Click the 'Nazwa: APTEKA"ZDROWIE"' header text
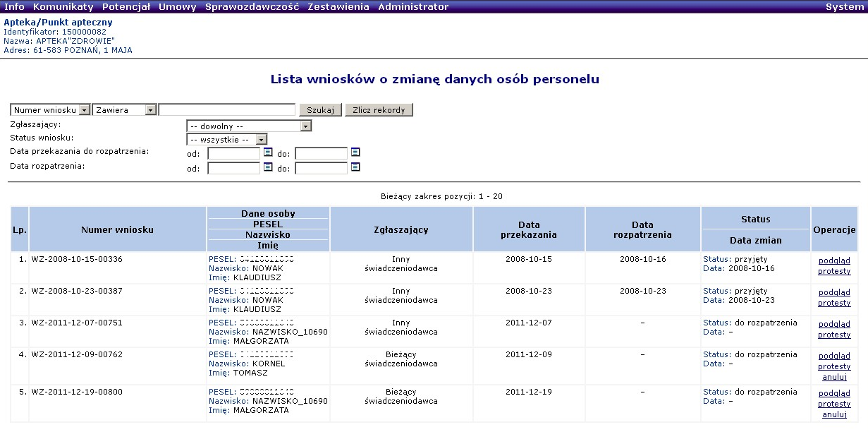Screen dimensions: 868x432 point(59,41)
